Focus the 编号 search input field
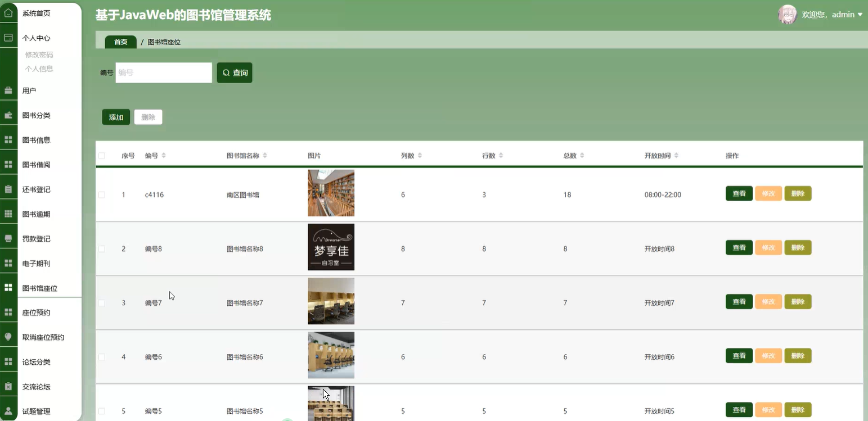The height and width of the screenshot is (421, 868). 164,73
